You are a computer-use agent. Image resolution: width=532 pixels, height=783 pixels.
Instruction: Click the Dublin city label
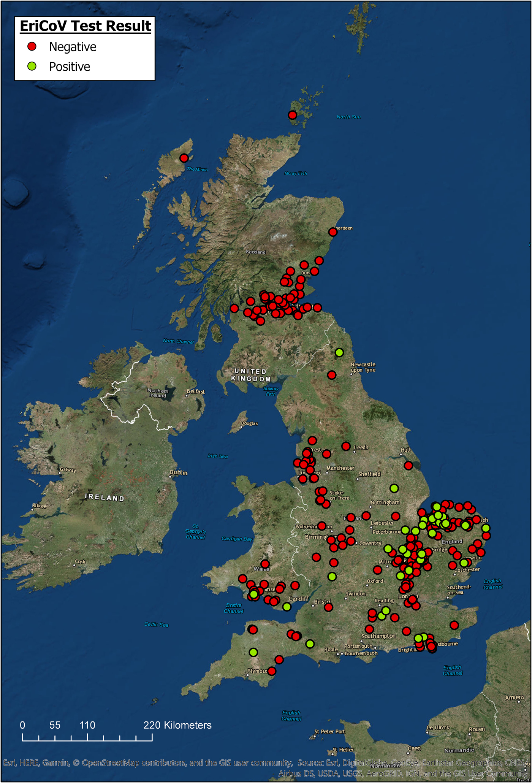pyautogui.click(x=179, y=472)
